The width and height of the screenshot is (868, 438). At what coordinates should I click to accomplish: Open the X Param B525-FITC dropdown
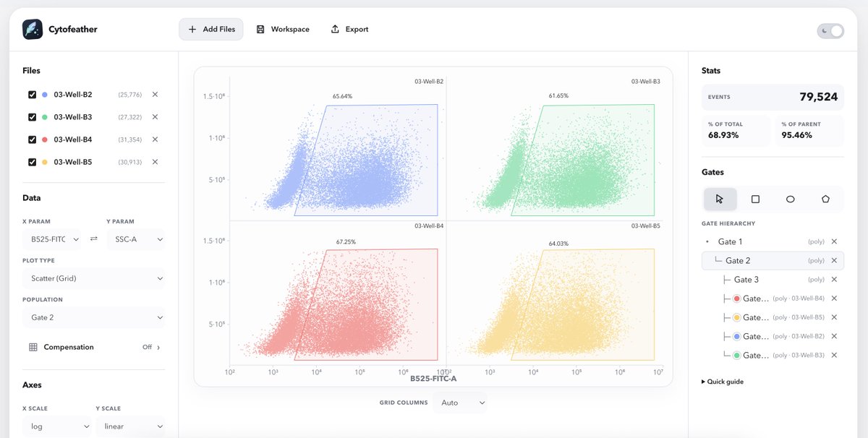click(51, 239)
